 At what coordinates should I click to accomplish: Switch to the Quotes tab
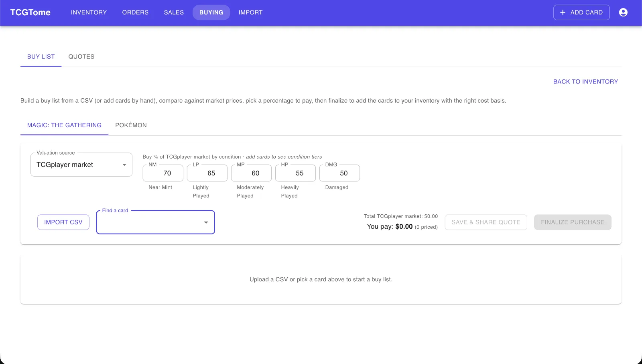coord(81,57)
